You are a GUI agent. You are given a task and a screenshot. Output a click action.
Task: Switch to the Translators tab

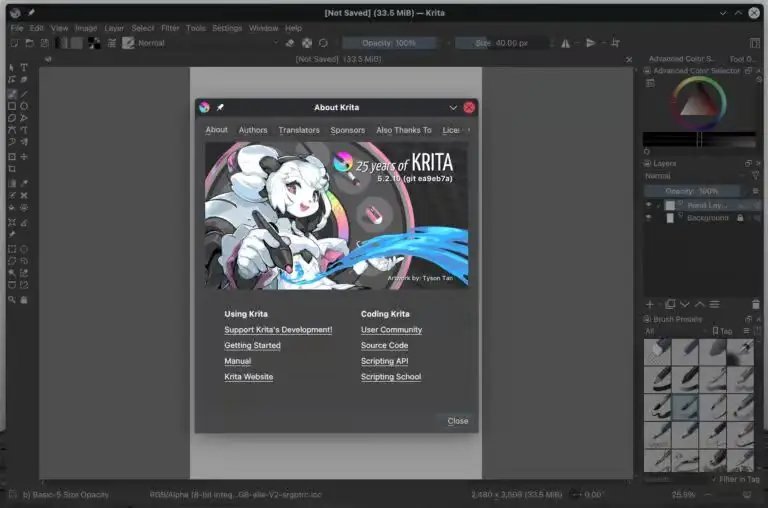click(x=299, y=130)
